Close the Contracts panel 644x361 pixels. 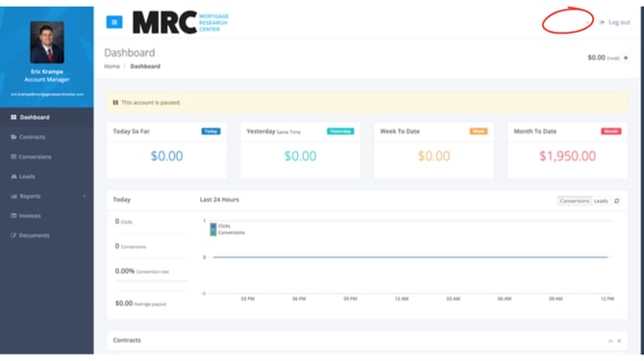(619, 341)
